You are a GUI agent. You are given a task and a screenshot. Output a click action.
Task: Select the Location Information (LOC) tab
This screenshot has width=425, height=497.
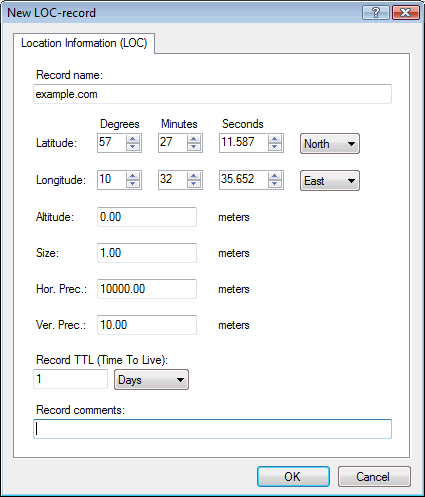[84, 43]
